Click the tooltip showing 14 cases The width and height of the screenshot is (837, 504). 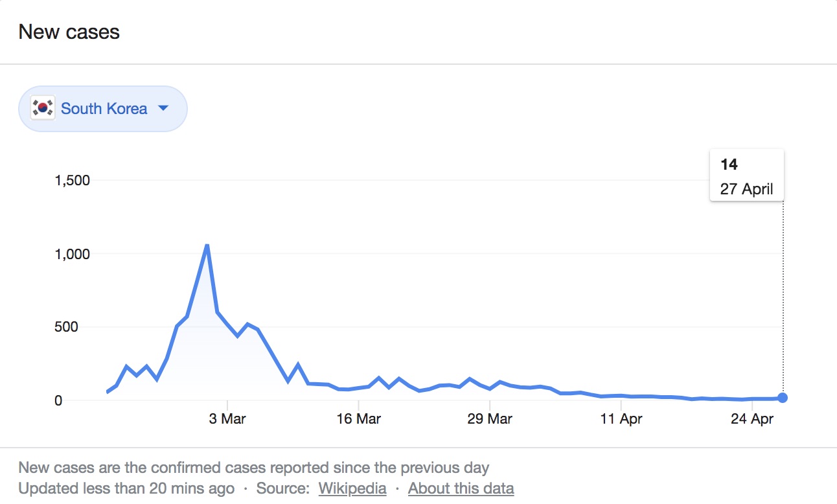(x=746, y=176)
